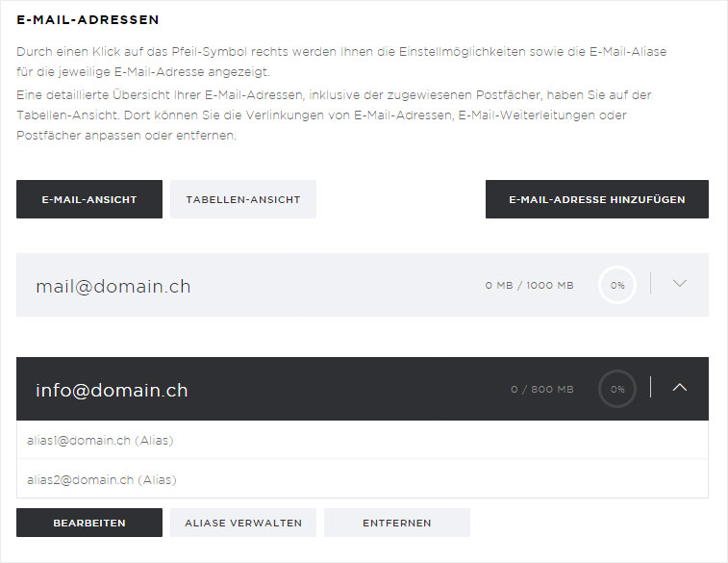
Task: Click the description paragraph mentioning Pfeil-Symbol
Action: coord(341,62)
